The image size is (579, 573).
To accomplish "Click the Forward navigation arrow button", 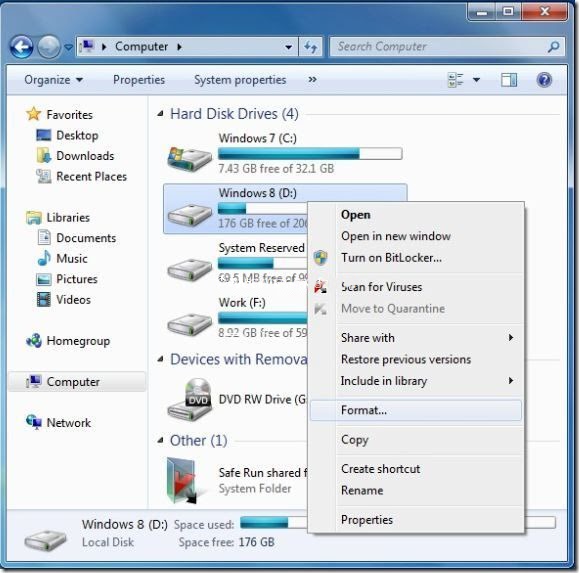I will point(49,47).
